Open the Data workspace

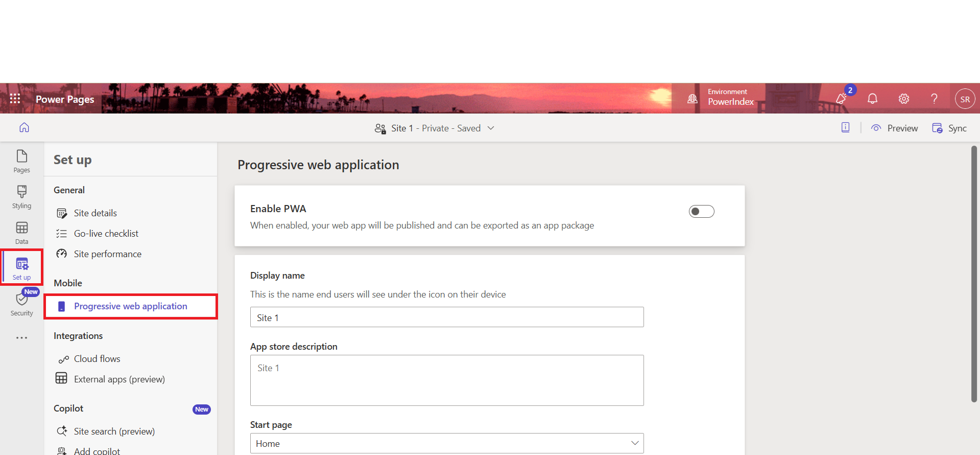click(21, 233)
